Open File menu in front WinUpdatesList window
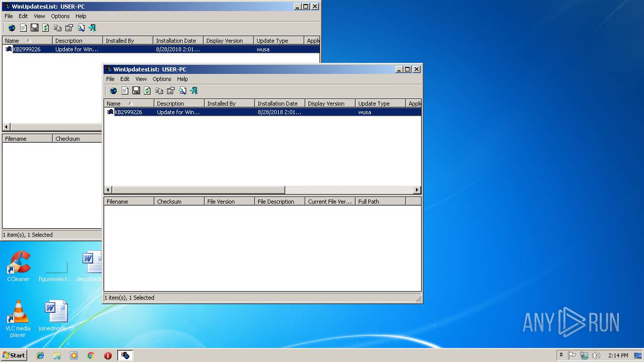644x362 pixels. click(x=110, y=79)
